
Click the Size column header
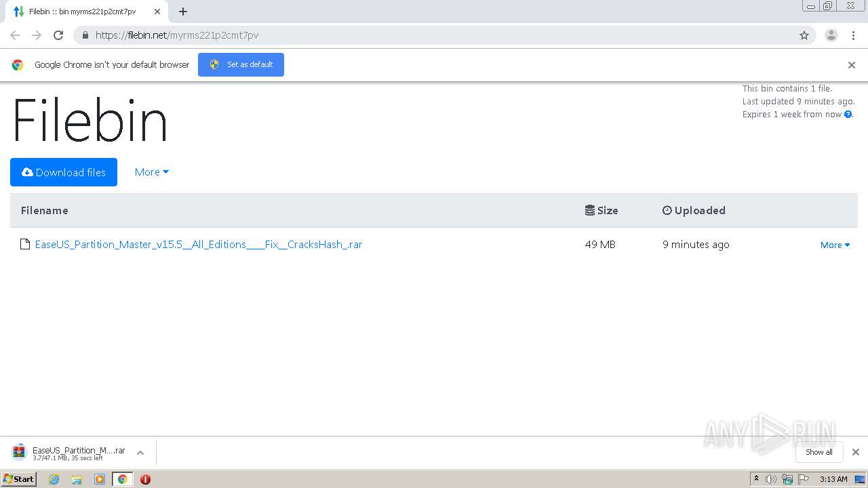coord(601,210)
